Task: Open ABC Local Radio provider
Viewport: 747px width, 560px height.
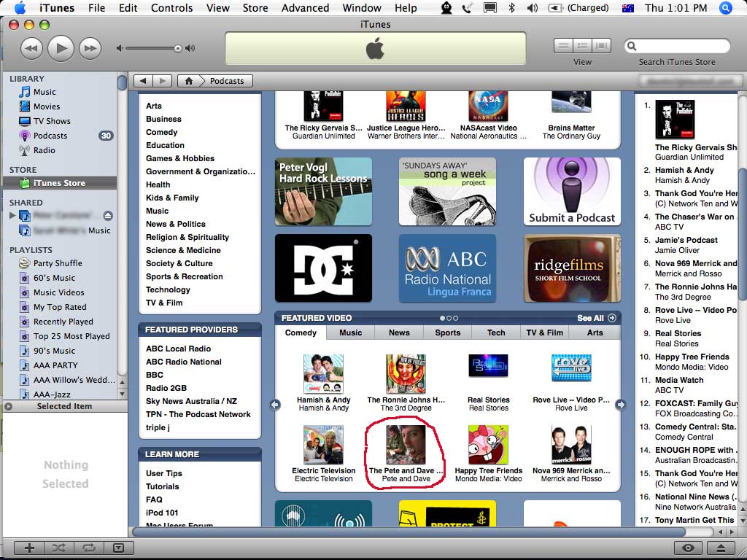Action: point(178,349)
